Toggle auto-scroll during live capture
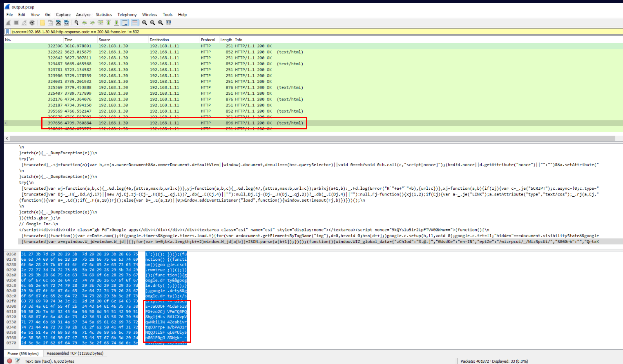 [125, 23]
